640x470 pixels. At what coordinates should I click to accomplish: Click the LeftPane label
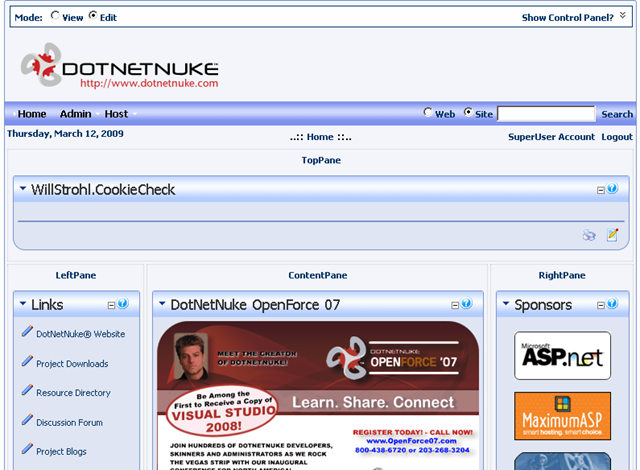point(76,275)
